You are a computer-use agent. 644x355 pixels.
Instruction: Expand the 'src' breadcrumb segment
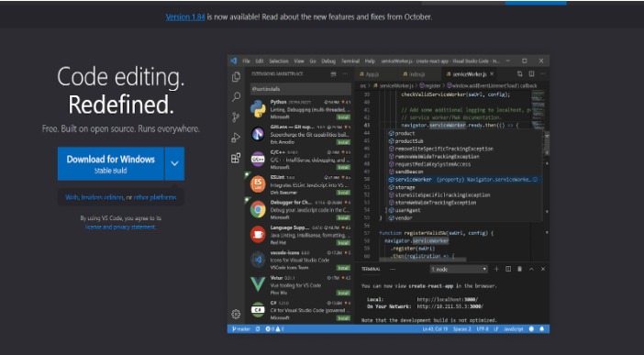(363, 85)
